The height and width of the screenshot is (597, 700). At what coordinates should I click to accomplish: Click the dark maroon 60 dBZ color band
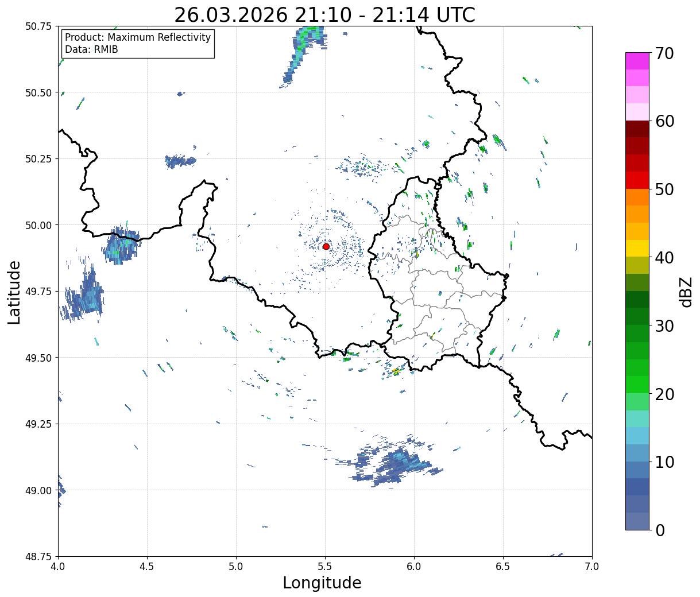coord(637,129)
